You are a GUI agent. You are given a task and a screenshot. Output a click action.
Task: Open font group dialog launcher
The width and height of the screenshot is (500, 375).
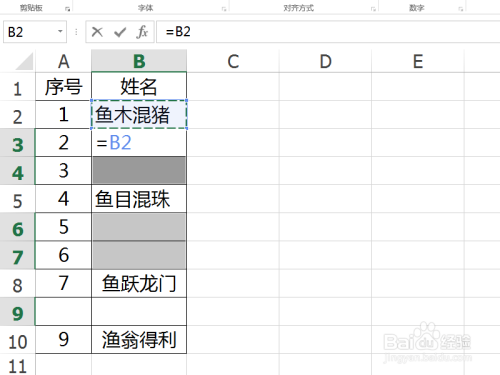[224, 9]
